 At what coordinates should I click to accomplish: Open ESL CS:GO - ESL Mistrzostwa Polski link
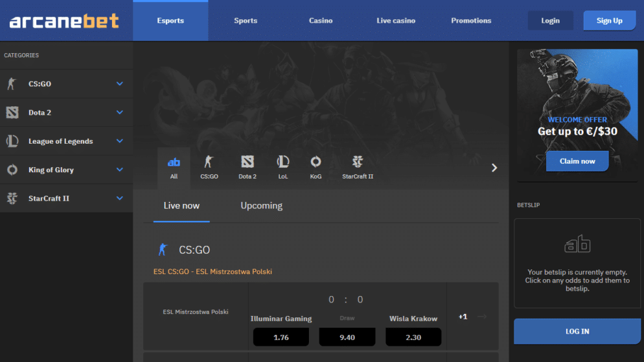[213, 272]
